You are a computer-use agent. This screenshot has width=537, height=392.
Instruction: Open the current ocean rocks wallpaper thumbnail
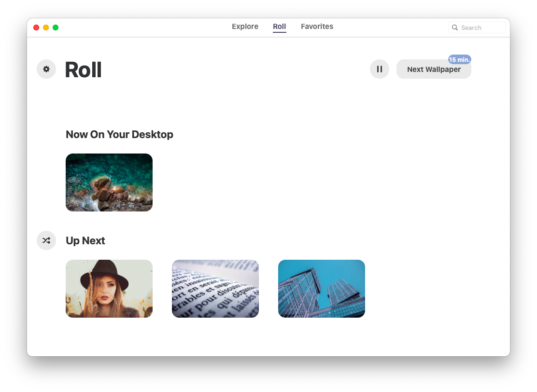click(x=109, y=182)
